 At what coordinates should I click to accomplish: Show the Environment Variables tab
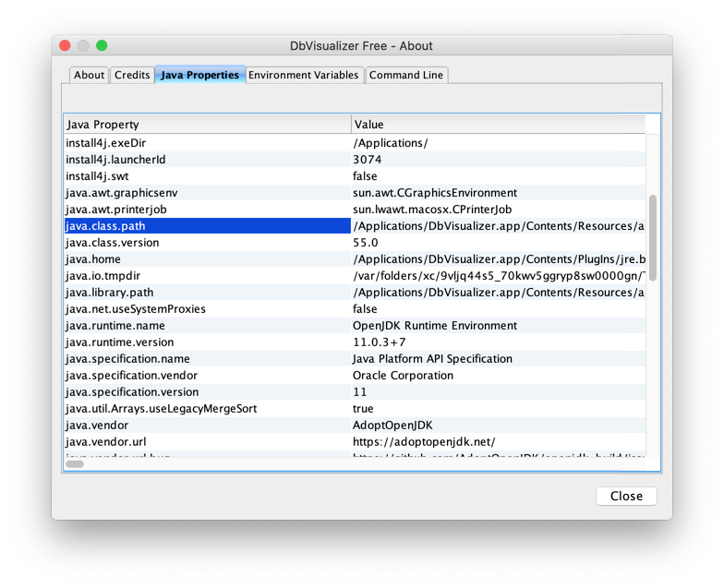[x=303, y=76]
